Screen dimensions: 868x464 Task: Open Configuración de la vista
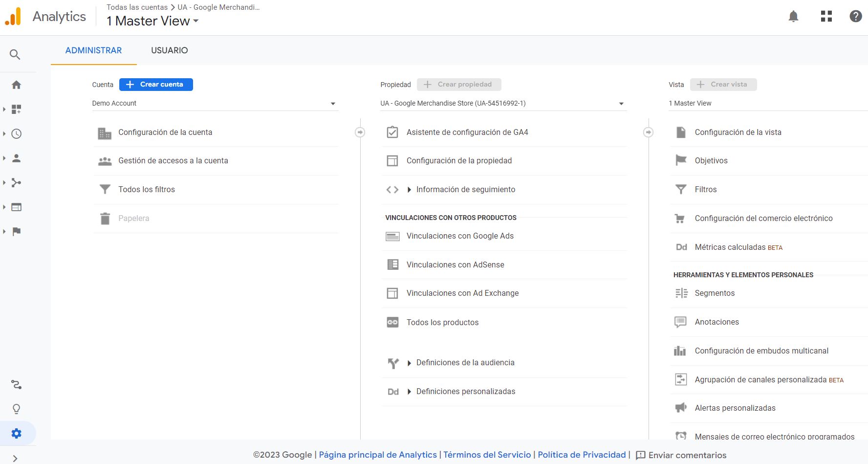(738, 133)
